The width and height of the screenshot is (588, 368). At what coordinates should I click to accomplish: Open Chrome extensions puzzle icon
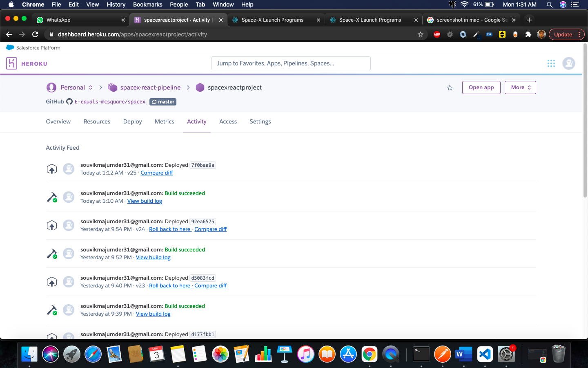tap(528, 34)
